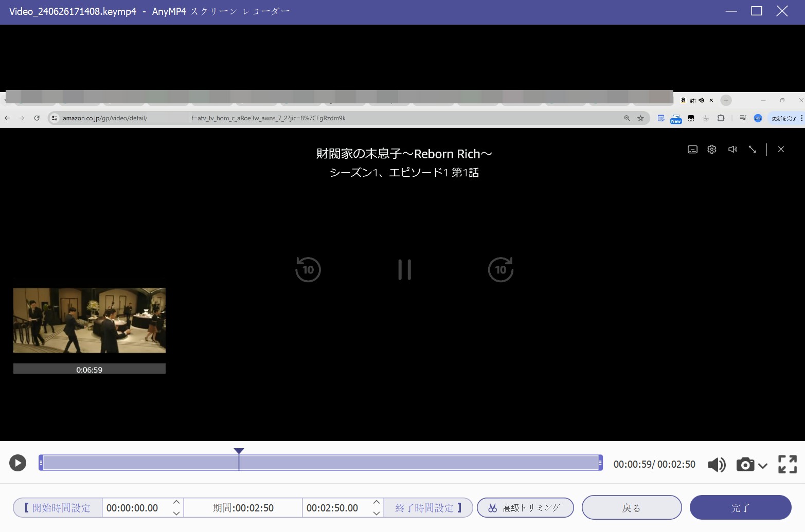805x532 pixels.
Task: Play the recorded video preview
Action: (x=17, y=463)
